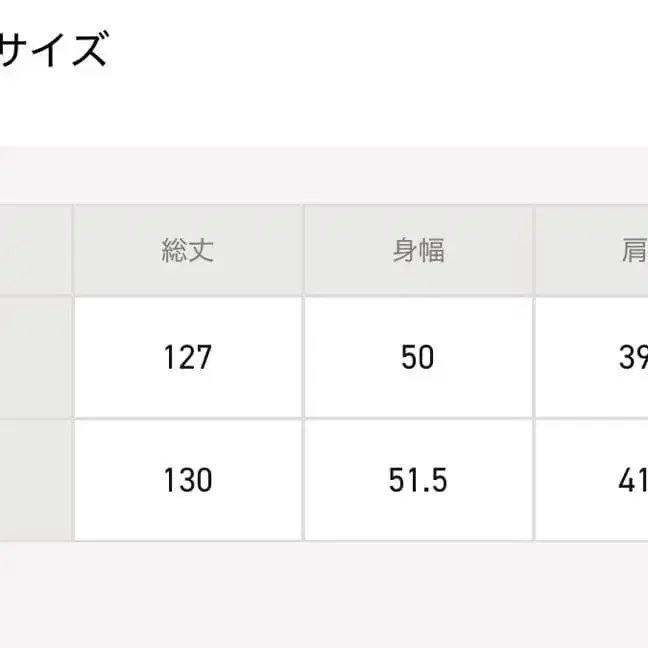Click the divider between 総丈 and 身幅 headers
The height and width of the screenshot is (648, 648).
tap(303, 251)
